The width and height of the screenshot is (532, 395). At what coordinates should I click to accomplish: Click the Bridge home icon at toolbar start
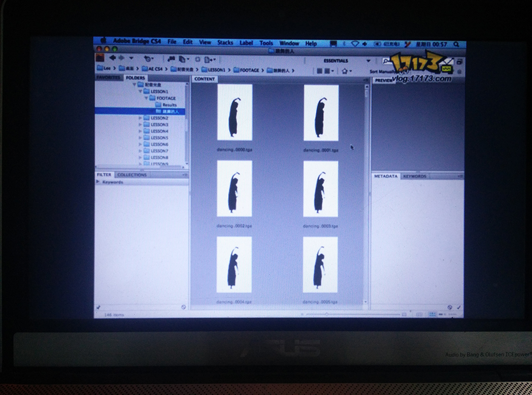100,58
